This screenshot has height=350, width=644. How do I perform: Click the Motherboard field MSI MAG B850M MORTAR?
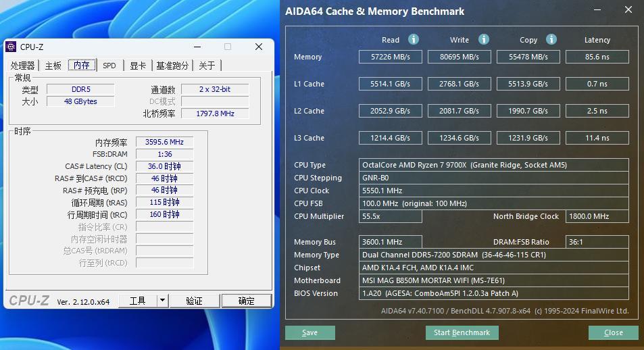[x=494, y=280]
